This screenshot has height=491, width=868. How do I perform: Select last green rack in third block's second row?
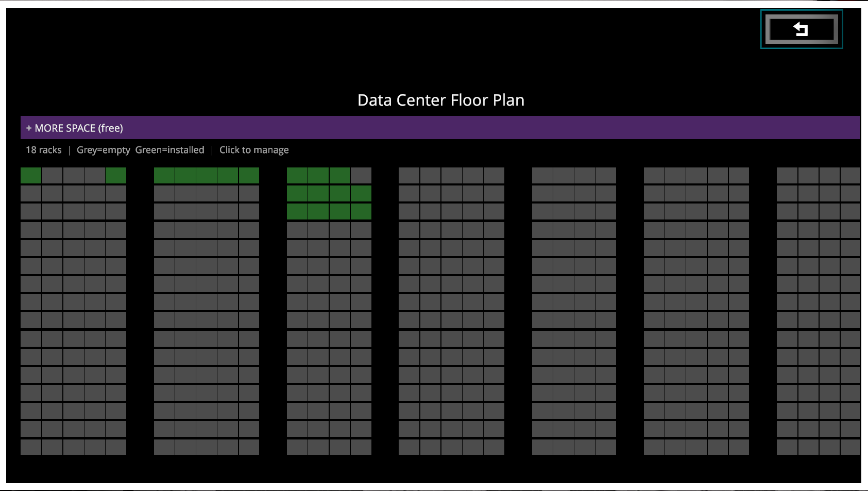click(361, 194)
